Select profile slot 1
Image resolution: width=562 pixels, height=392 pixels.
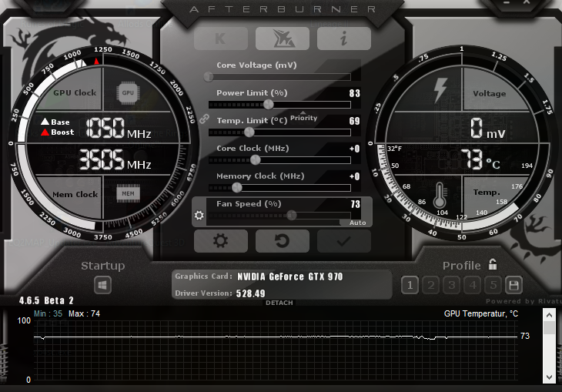pyautogui.click(x=410, y=285)
